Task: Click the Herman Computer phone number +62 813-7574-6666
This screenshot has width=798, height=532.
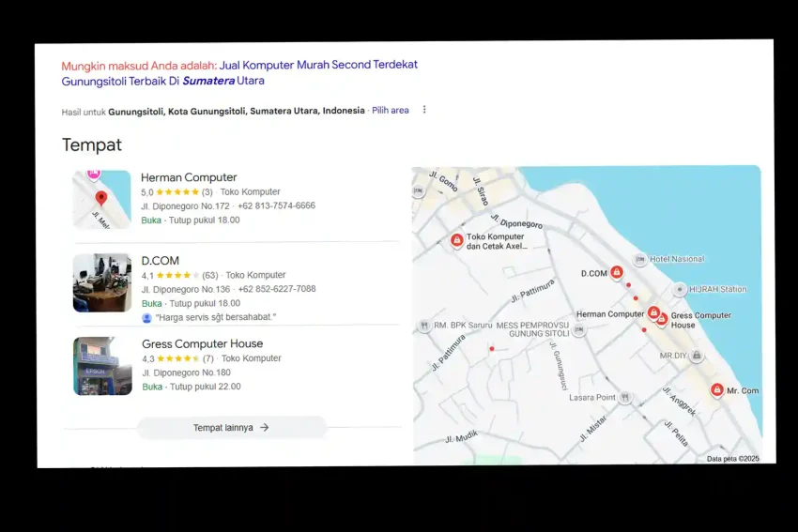Action: click(x=276, y=205)
